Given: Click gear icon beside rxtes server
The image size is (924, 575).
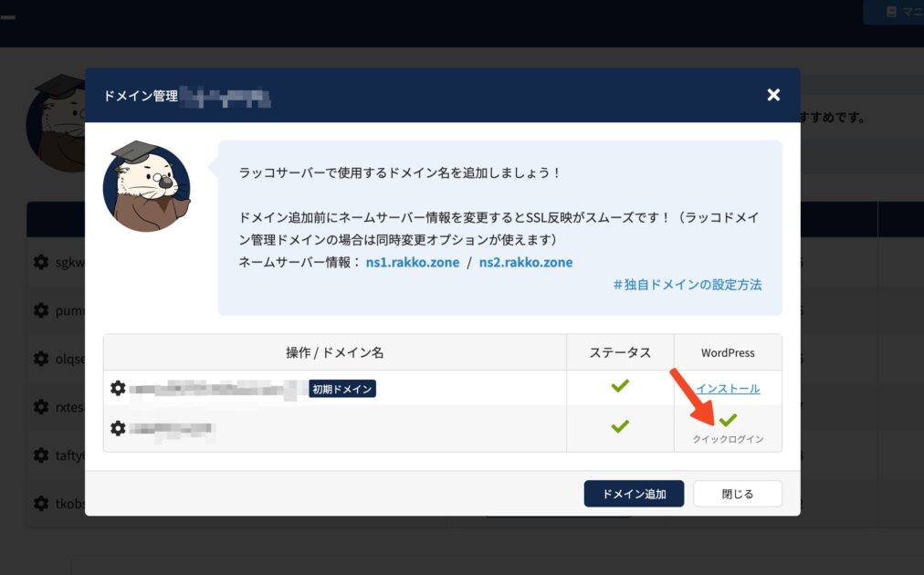Looking at the screenshot, I should pyautogui.click(x=41, y=406).
